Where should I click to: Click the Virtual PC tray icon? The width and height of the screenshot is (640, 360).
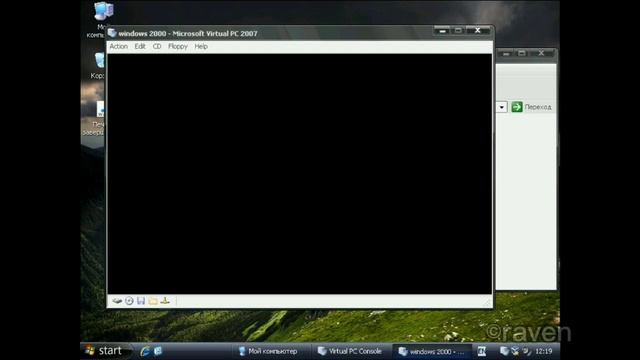point(504,351)
